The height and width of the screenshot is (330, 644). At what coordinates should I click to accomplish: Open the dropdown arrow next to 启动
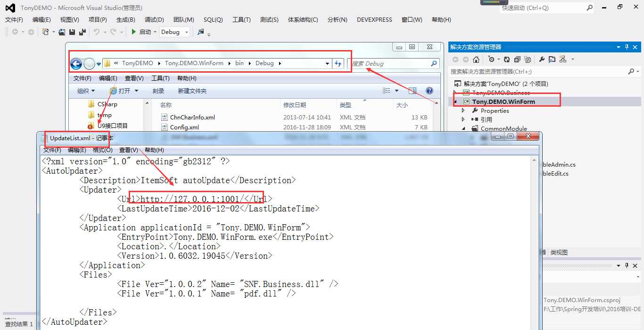click(156, 32)
